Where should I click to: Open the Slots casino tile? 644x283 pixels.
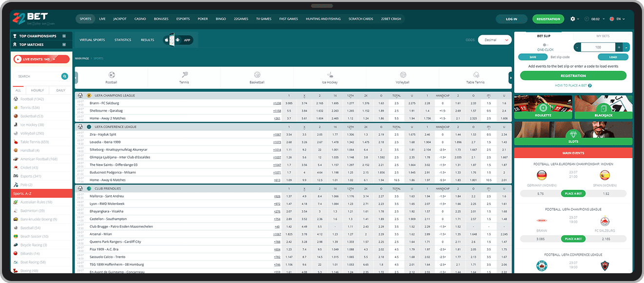point(573,133)
